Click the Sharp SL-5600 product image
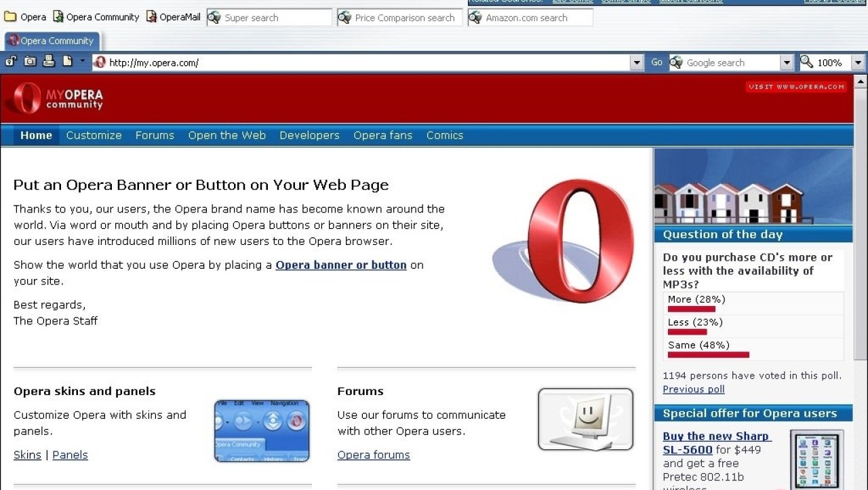This screenshot has height=490, width=868. (816, 459)
